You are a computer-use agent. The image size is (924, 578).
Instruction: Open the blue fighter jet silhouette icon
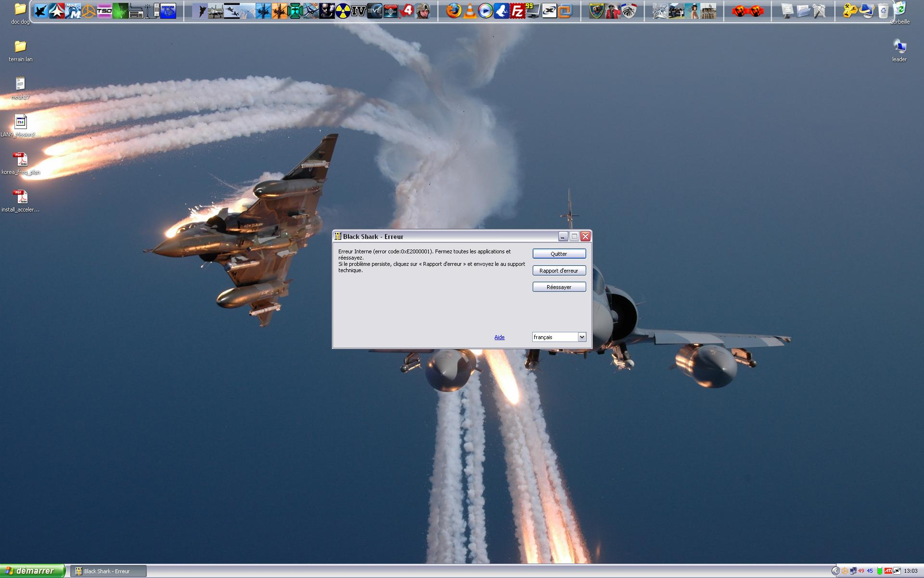pyautogui.click(x=41, y=11)
